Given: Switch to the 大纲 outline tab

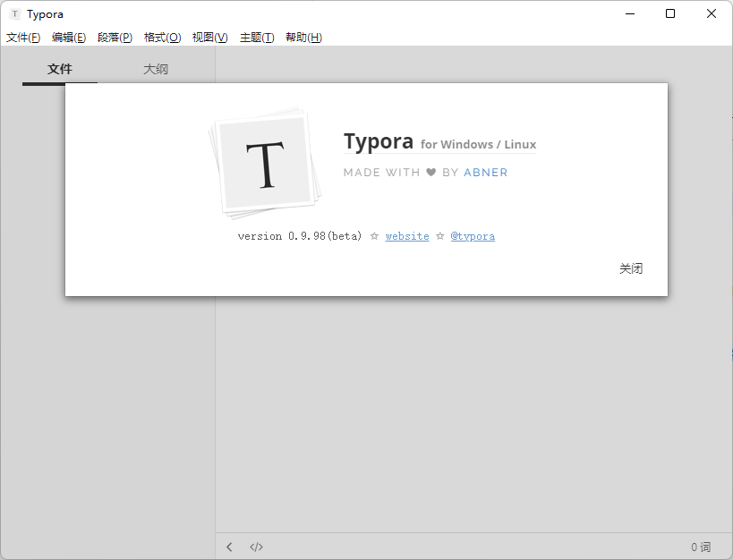Looking at the screenshot, I should 156,68.
